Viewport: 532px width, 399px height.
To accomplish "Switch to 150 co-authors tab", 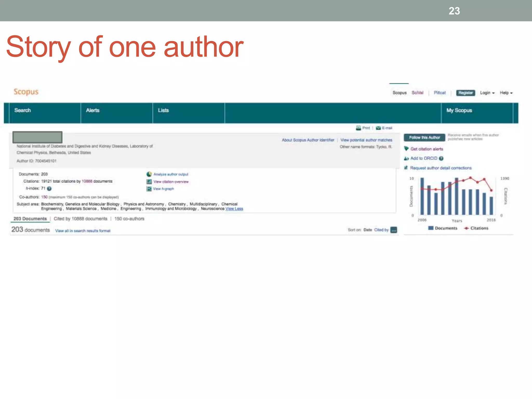I will pos(129,219).
